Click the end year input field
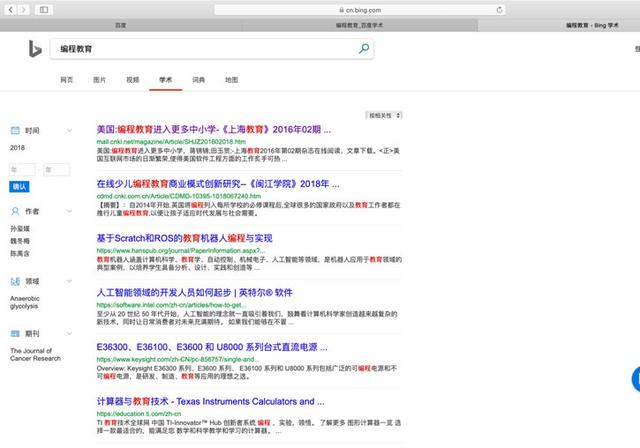Viewport: 640px width, 448px height. [x=57, y=169]
